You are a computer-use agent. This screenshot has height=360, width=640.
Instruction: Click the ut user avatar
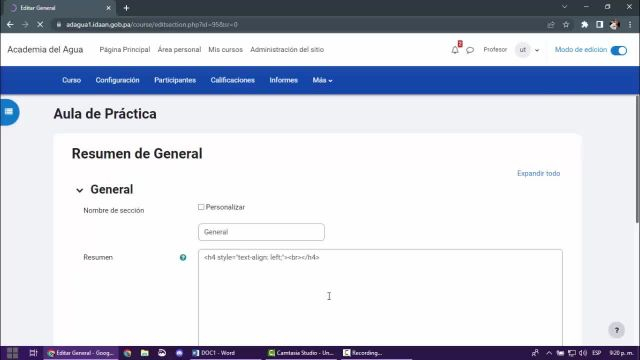tap(522, 50)
